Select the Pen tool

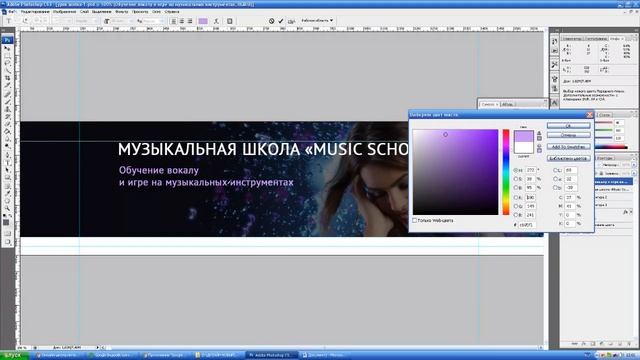point(7,156)
